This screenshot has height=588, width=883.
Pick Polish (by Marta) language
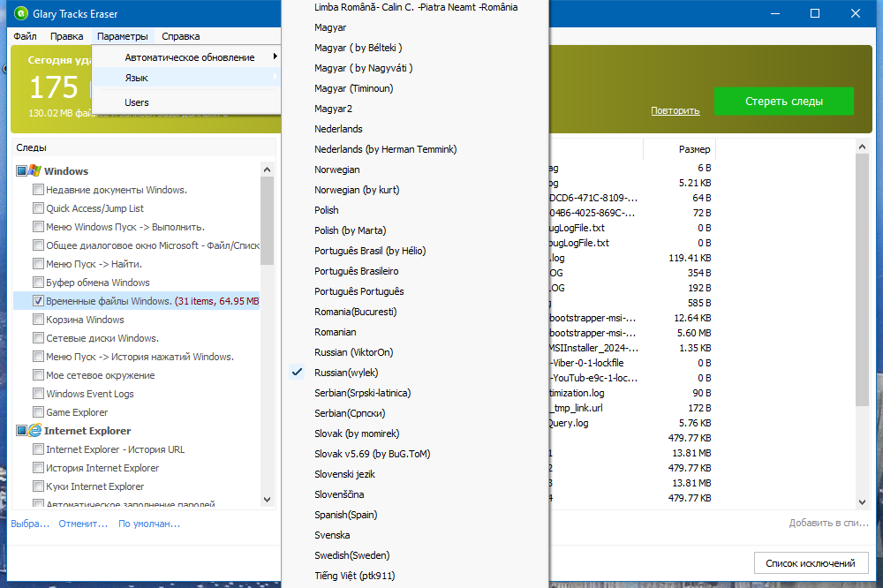[415, 230]
